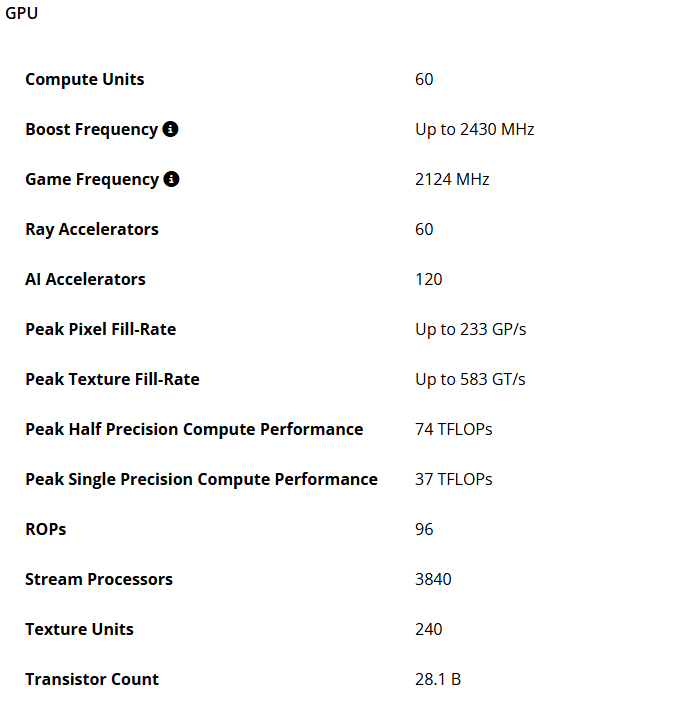Click Peak Single Precision Compute Performance label

click(x=201, y=479)
